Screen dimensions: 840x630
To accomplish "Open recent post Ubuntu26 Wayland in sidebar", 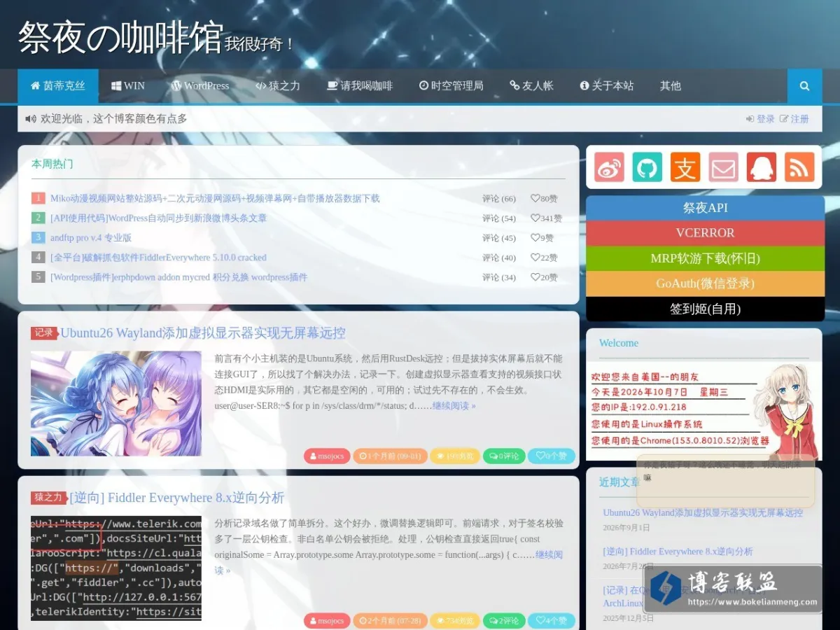I will click(703, 513).
